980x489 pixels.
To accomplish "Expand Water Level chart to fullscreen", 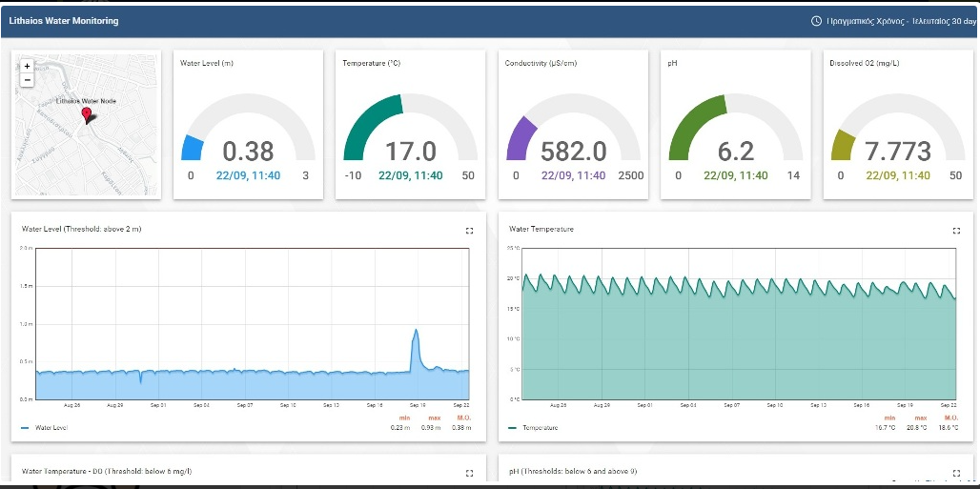I will point(469,230).
